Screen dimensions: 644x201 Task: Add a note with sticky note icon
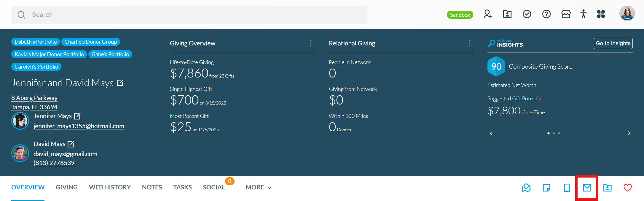point(546,188)
